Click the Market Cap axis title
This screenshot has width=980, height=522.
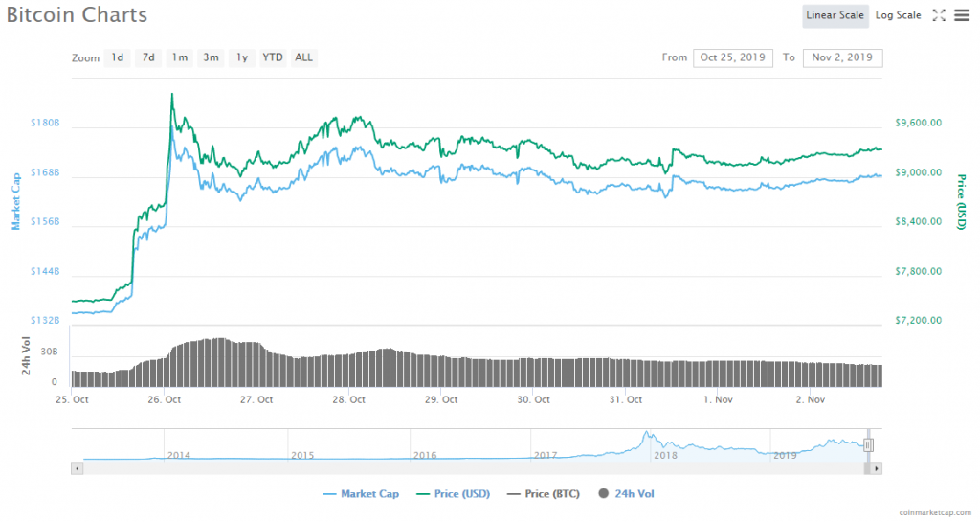pyautogui.click(x=15, y=201)
